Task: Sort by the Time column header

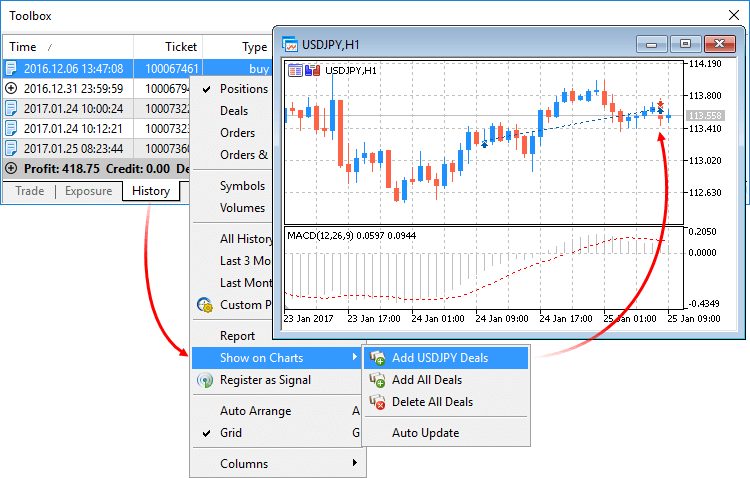Action: [x=68, y=47]
